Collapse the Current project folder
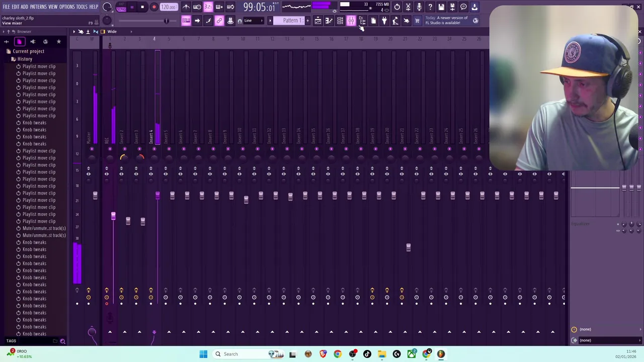The height and width of the screenshot is (362, 644). tap(28, 51)
